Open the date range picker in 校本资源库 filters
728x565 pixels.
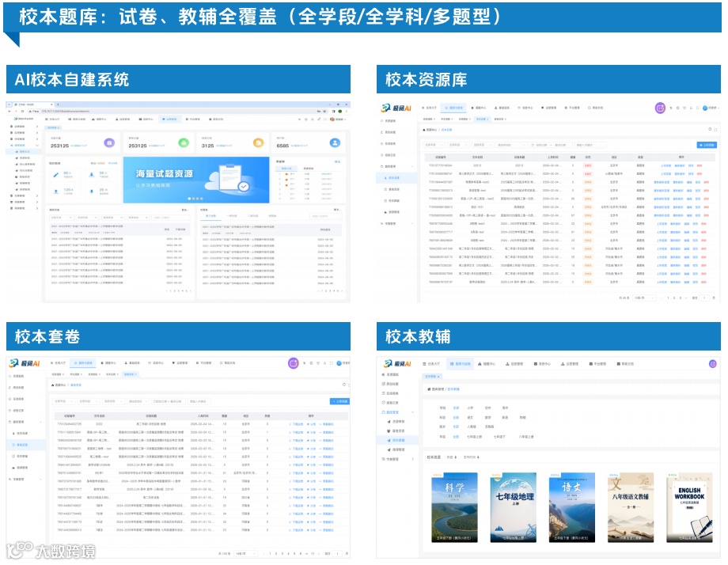point(552,146)
